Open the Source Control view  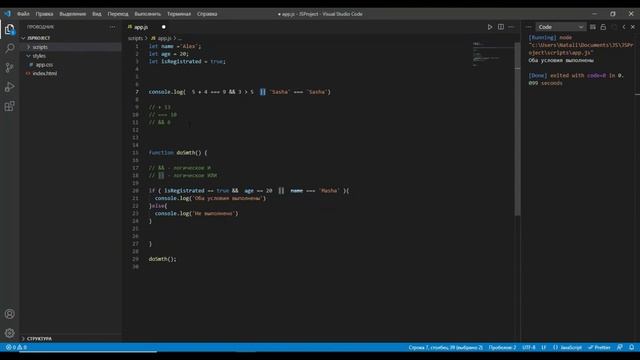click(x=9, y=67)
